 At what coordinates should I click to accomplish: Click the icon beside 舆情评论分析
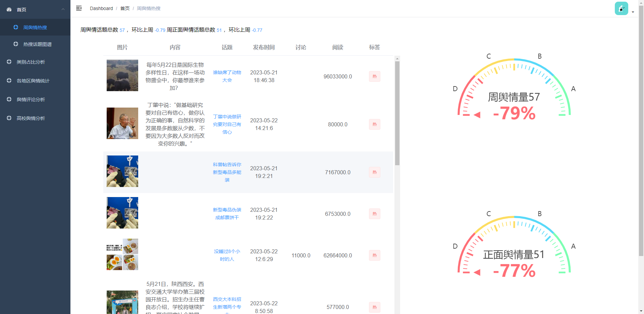[x=9, y=99]
